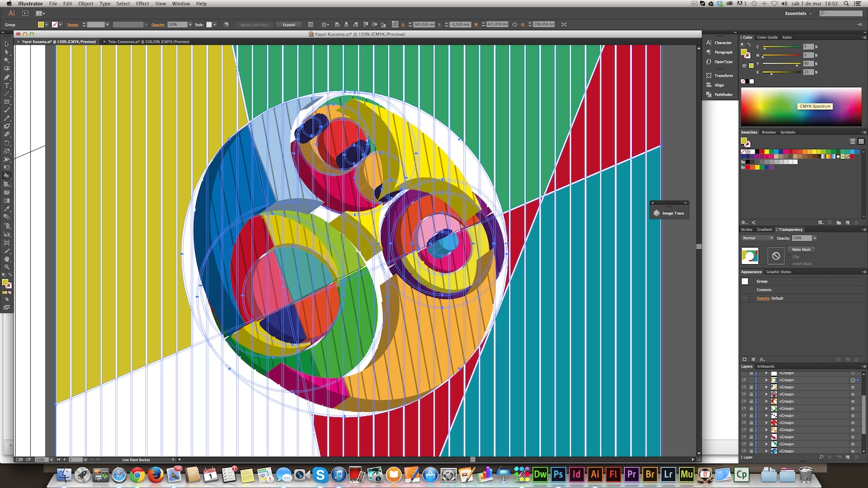Select the Scale tool

pyautogui.click(x=7, y=151)
